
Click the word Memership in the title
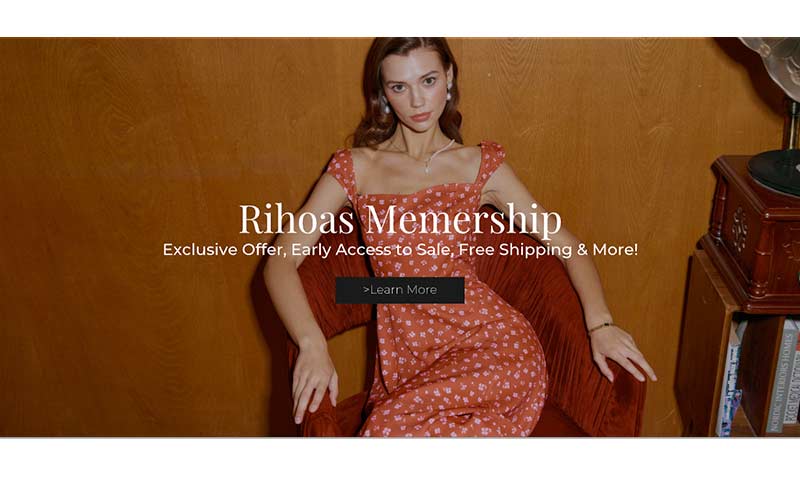click(x=463, y=219)
